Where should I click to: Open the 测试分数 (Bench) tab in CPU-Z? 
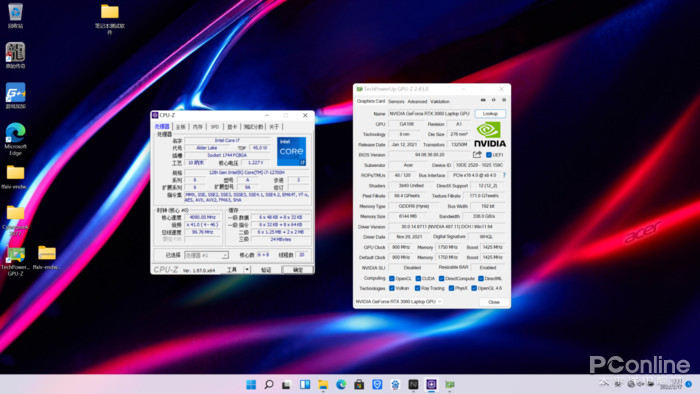pos(253,127)
